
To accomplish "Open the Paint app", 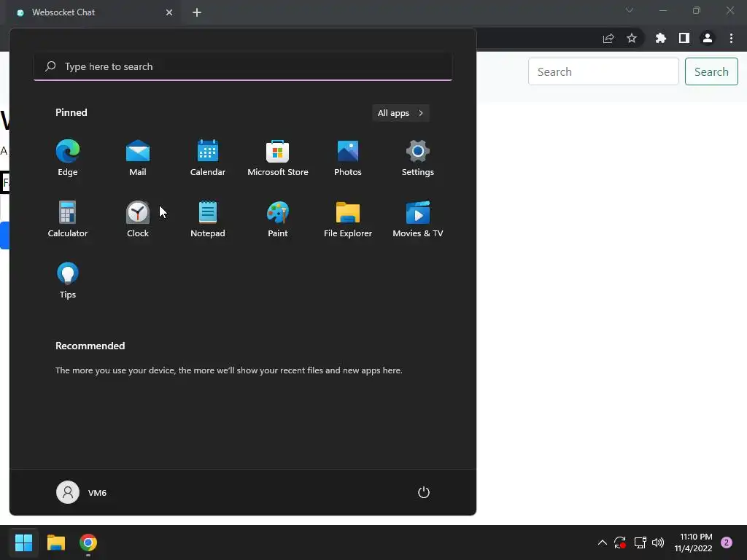I will pyautogui.click(x=278, y=219).
